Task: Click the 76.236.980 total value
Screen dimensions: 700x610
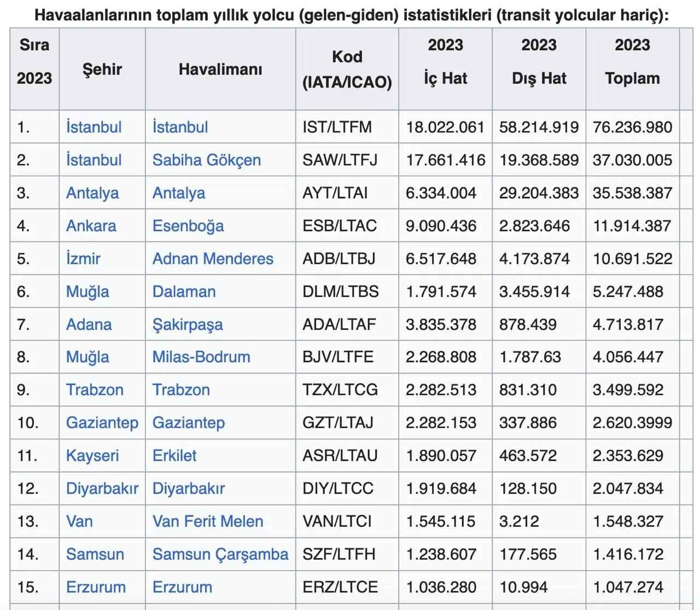Action: point(632,127)
